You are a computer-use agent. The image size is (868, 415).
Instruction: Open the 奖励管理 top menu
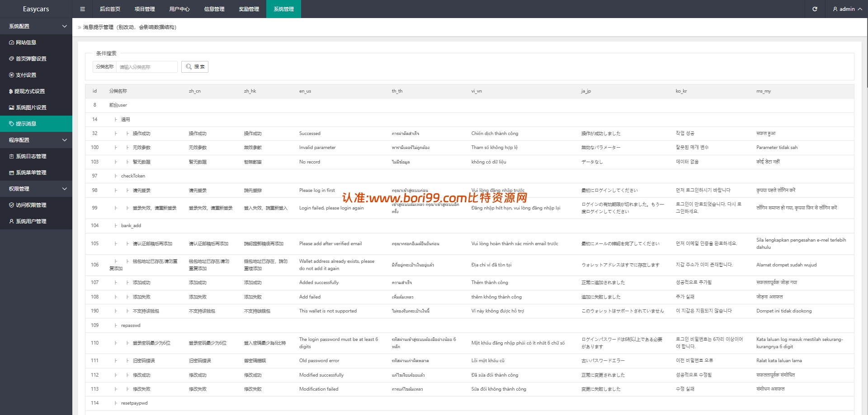[249, 9]
